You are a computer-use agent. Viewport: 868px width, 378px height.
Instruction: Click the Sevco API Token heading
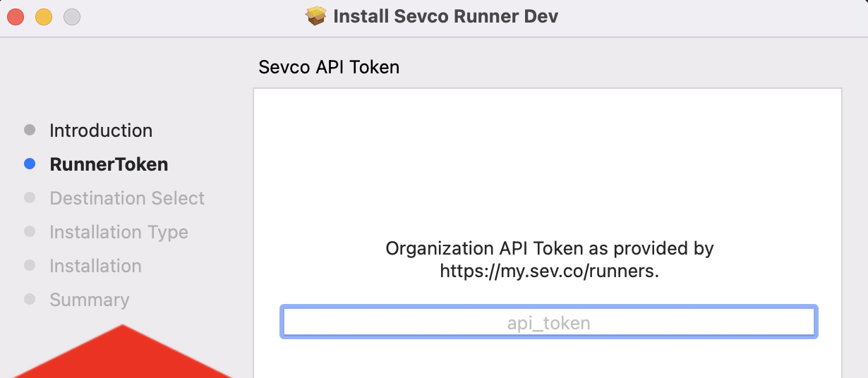point(329,67)
